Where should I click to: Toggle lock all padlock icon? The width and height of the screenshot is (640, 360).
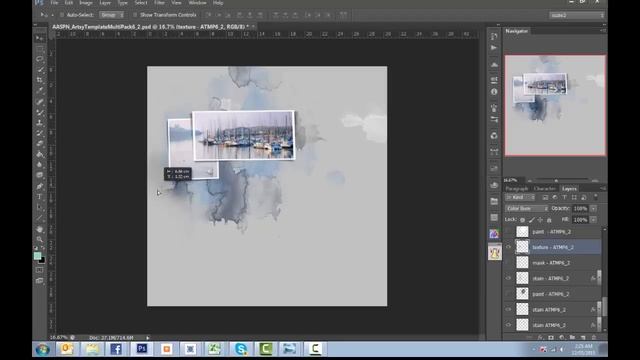[549, 220]
